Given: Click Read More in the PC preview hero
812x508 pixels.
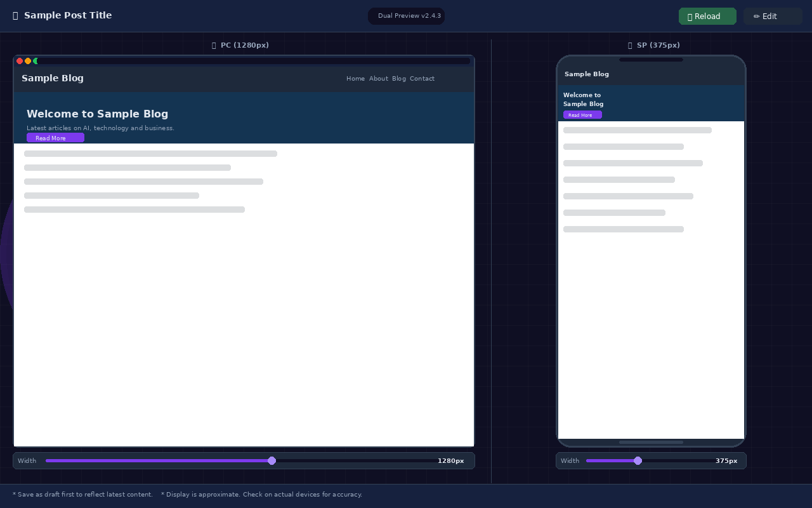Looking at the screenshot, I should (55, 138).
